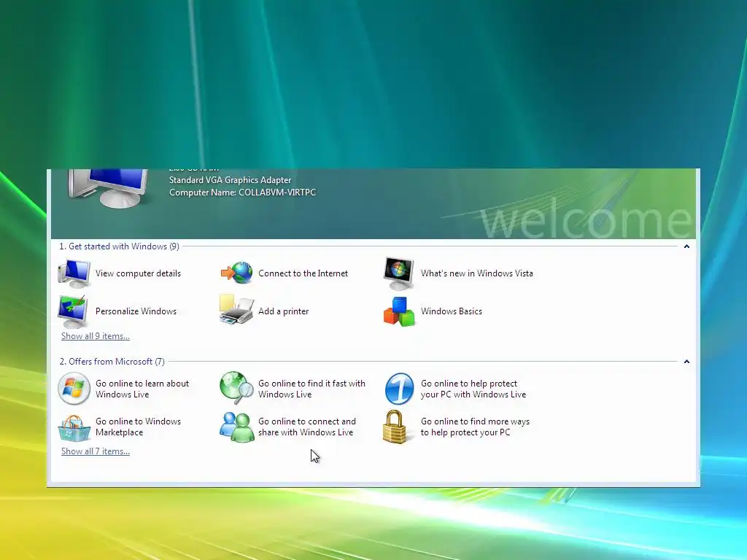The image size is (747, 560).
Task: Select the Windows Basics colored cubes icon
Action: pyautogui.click(x=399, y=311)
